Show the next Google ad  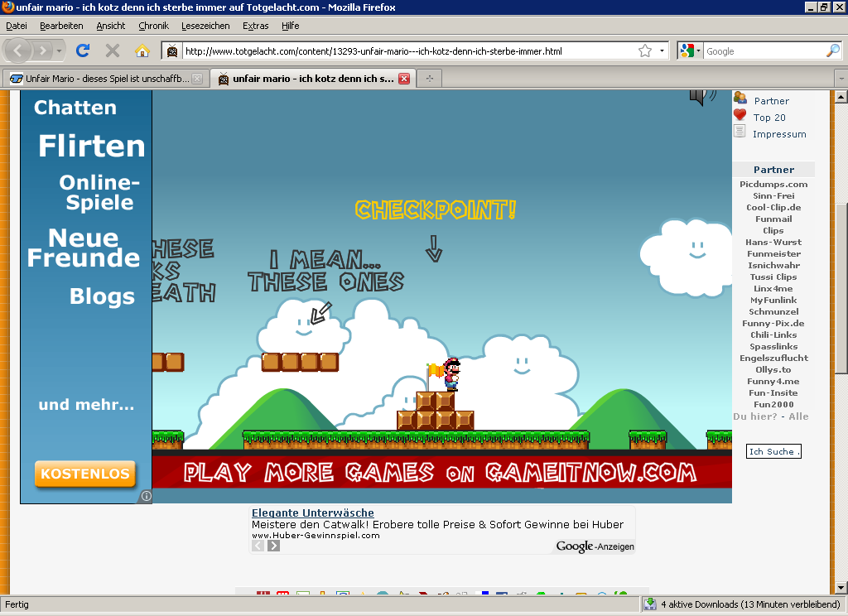tap(273, 545)
